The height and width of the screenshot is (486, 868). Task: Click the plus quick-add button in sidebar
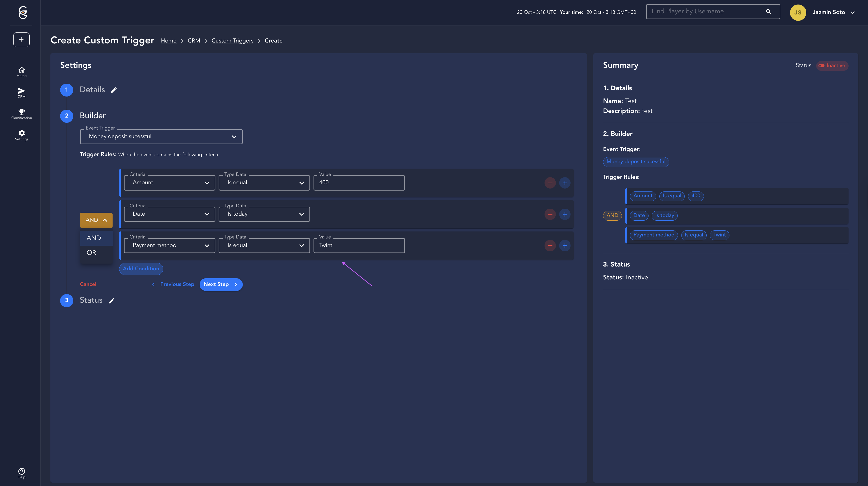click(x=21, y=40)
